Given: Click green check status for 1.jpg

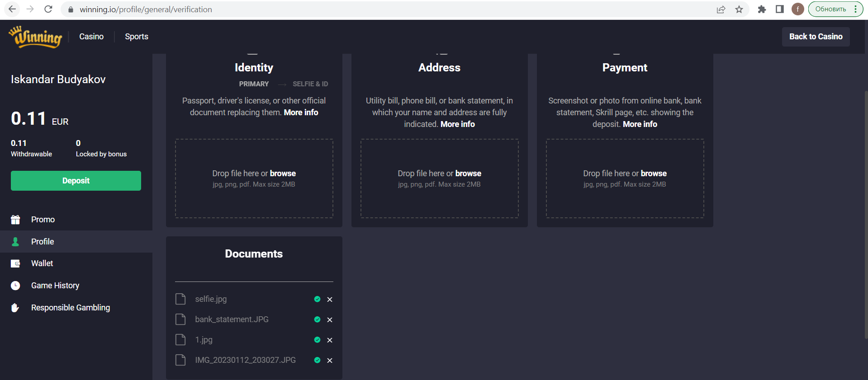Looking at the screenshot, I should (317, 340).
